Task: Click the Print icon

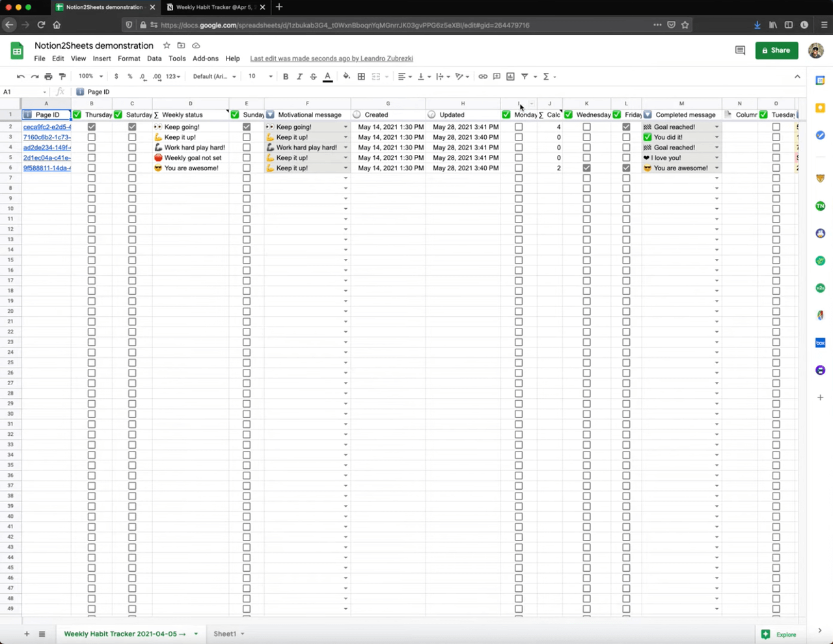Action: pyautogui.click(x=48, y=77)
